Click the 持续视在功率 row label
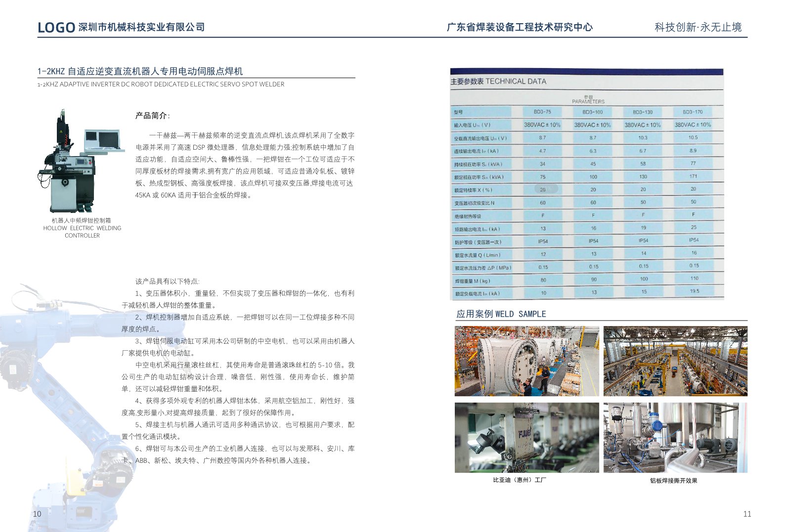 478,164
